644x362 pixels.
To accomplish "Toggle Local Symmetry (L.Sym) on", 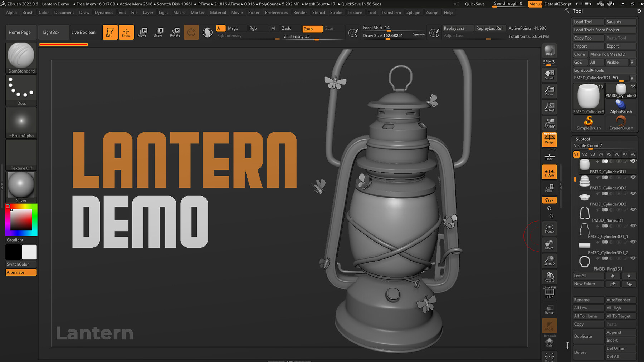I will pos(549,172).
